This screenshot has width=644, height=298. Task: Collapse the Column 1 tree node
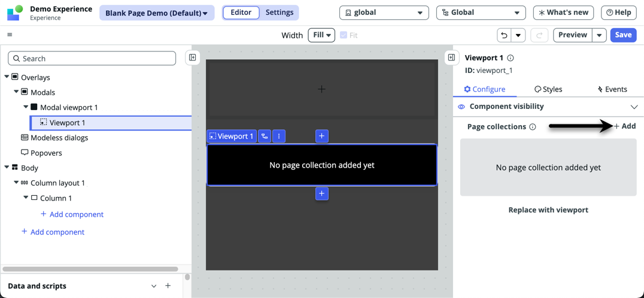(x=26, y=198)
